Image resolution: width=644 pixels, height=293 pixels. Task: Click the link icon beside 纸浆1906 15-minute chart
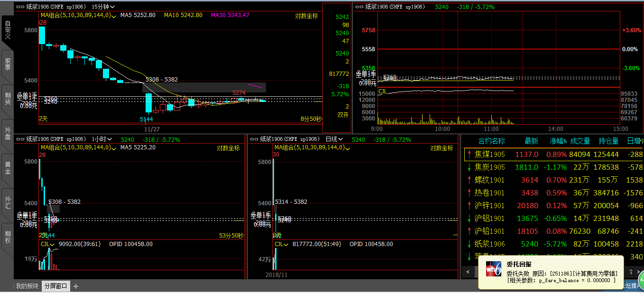[x=20, y=7]
